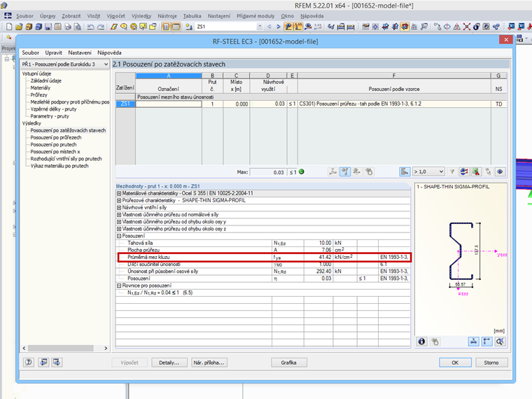Collapse the Posouzení section
Viewport: 532px width, 399px height.
[x=119, y=236]
